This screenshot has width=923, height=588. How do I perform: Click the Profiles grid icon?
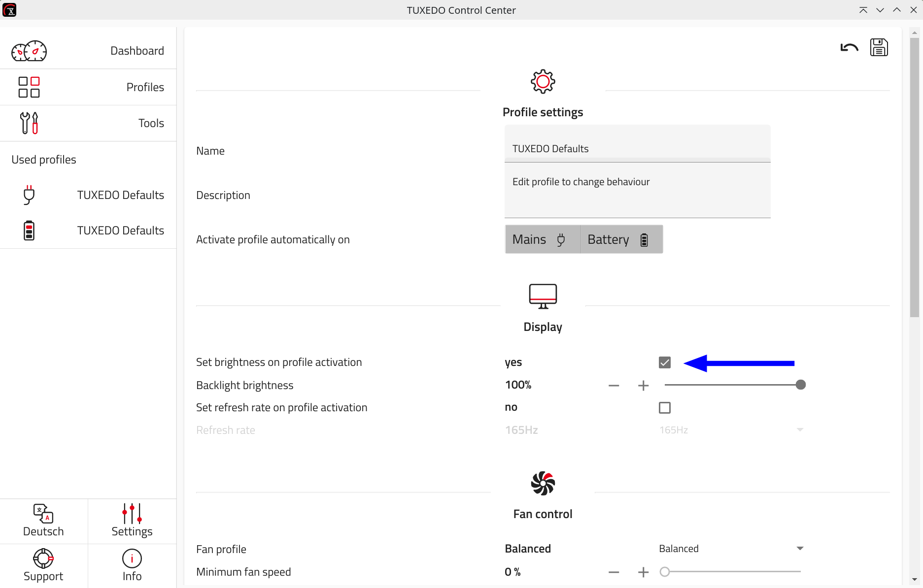[x=29, y=87]
